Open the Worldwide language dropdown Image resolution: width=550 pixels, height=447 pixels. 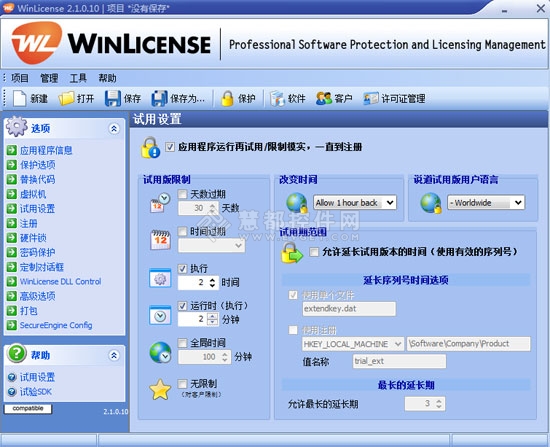point(486,202)
